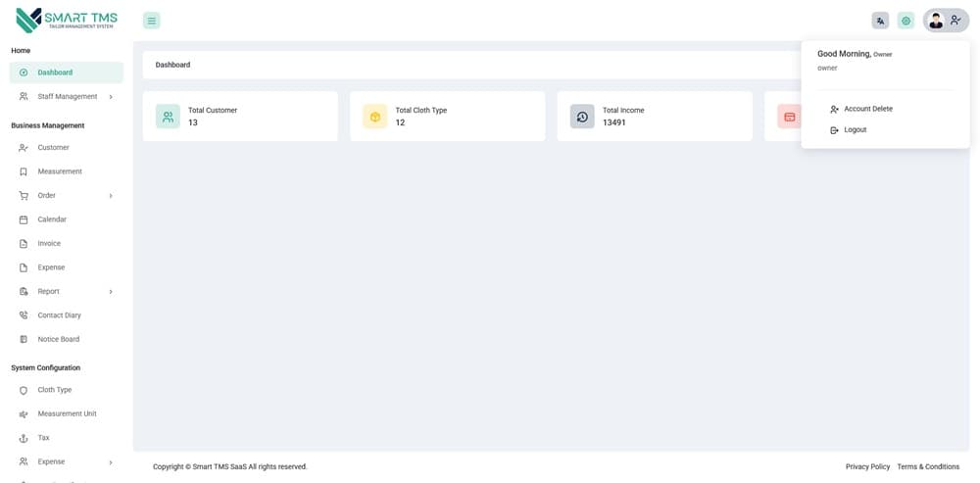
Task: Click the Total Income history icon
Action: click(x=582, y=117)
